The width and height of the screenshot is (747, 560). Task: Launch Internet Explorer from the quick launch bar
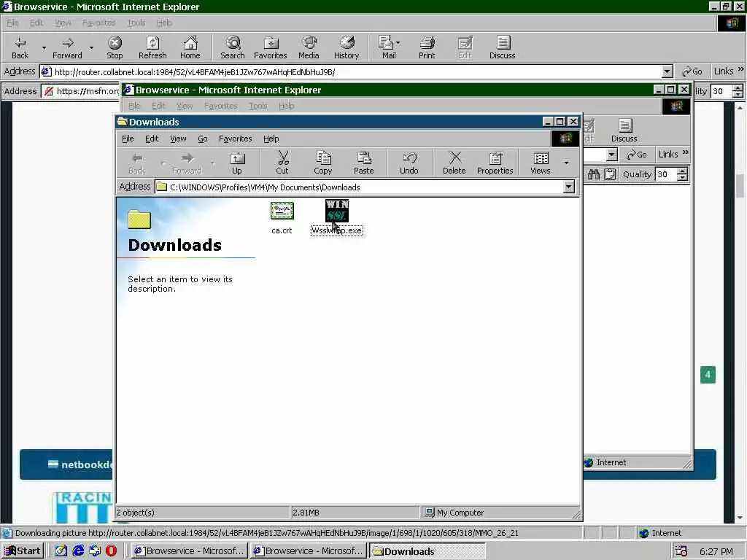pos(78,551)
